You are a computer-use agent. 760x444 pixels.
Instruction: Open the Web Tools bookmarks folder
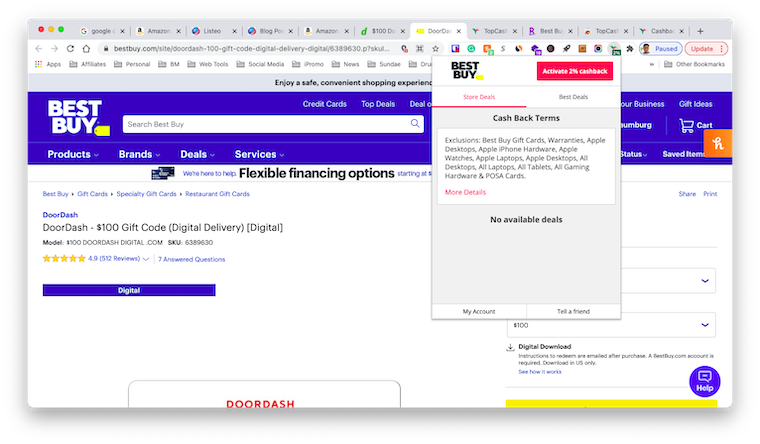click(x=207, y=64)
